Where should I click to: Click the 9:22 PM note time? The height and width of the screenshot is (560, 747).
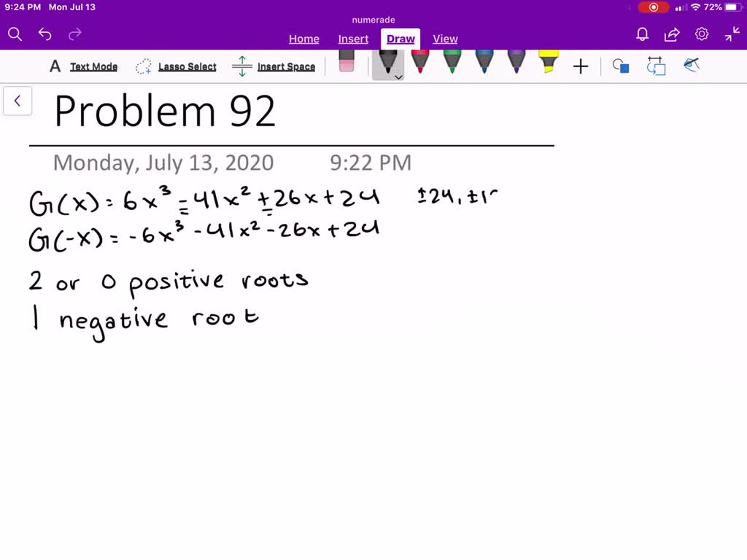point(371,163)
